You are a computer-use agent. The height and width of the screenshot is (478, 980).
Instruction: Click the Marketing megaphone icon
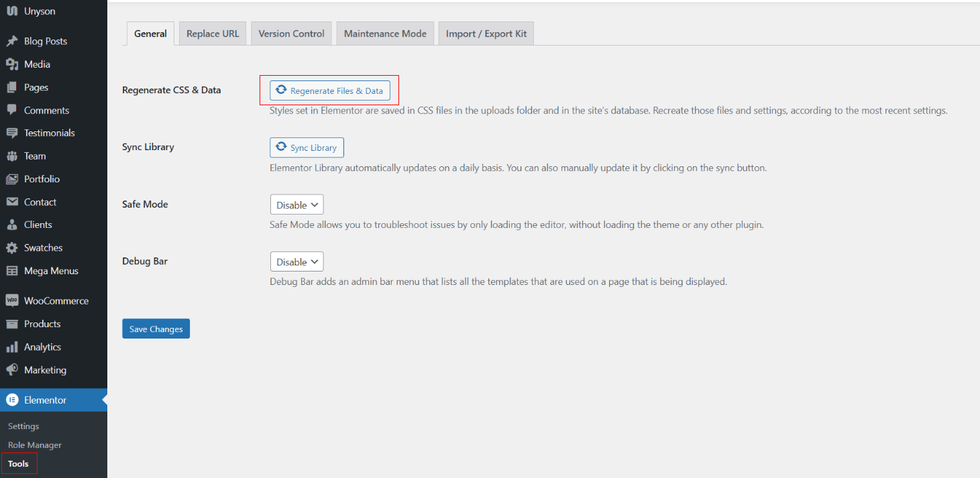(11, 370)
